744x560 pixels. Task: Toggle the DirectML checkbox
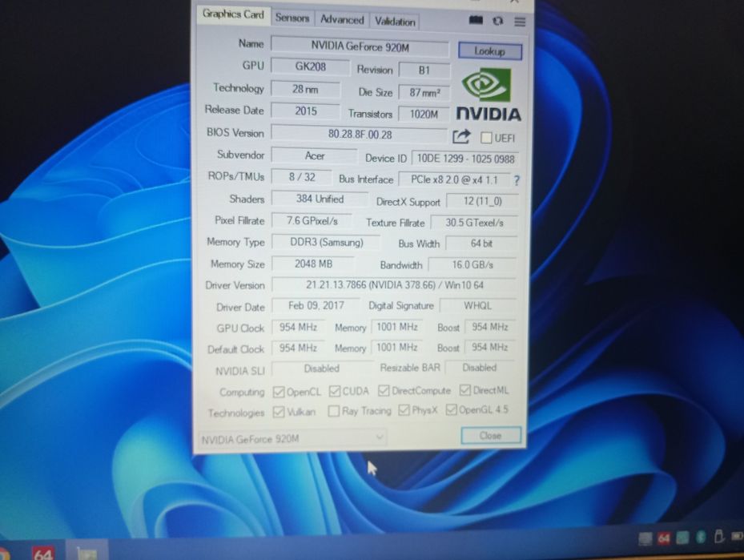465,390
